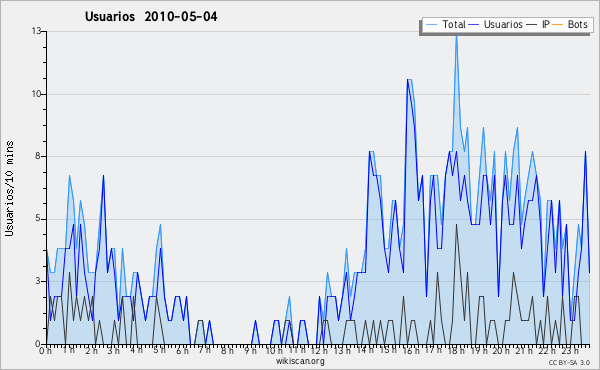Select the 'IP' legend entry
This screenshot has width=600, height=370.
tap(538, 24)
